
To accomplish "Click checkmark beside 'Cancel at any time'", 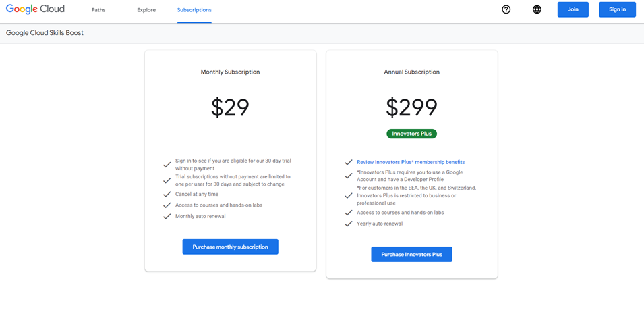I will point(167,194).
